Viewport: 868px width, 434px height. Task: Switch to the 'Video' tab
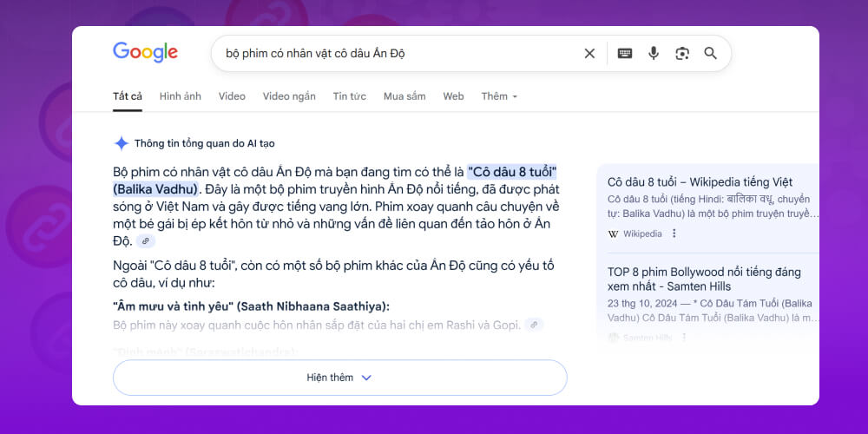(x=232, y=96)
